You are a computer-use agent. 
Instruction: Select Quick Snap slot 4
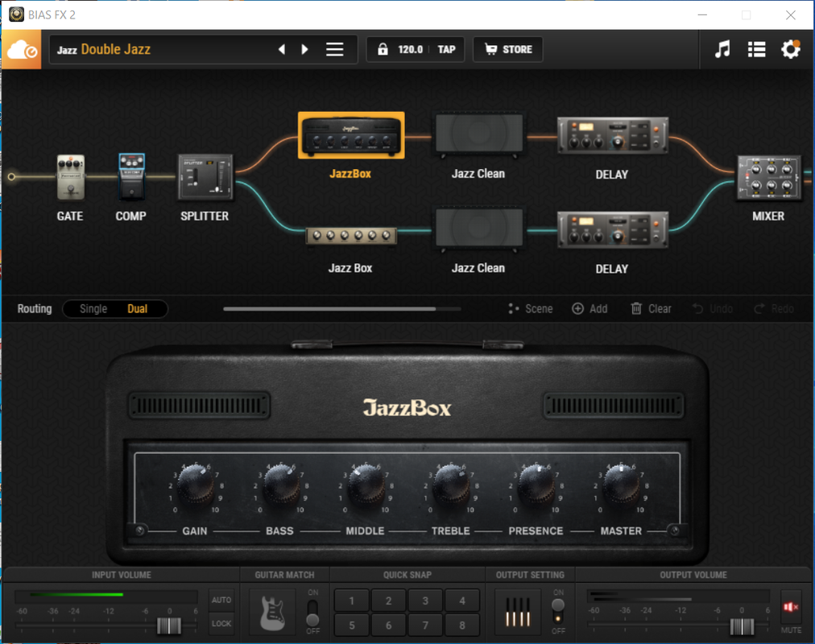coord(462,601)
